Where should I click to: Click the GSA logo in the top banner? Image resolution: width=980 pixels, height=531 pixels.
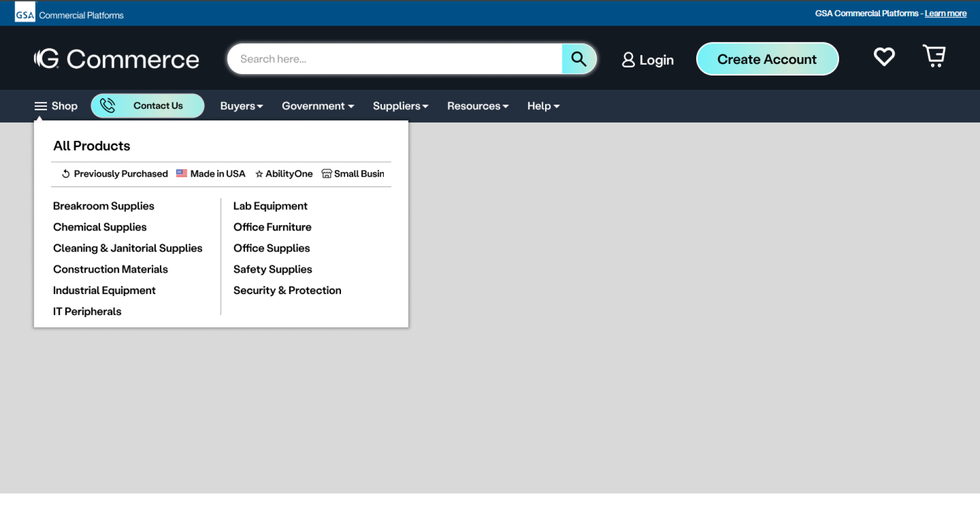(x=24, y=12)
